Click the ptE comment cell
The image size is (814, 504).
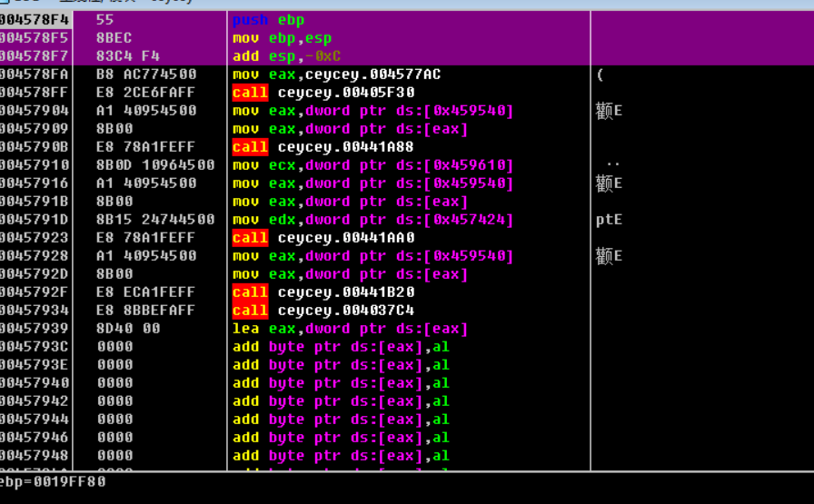click(609, 220)
